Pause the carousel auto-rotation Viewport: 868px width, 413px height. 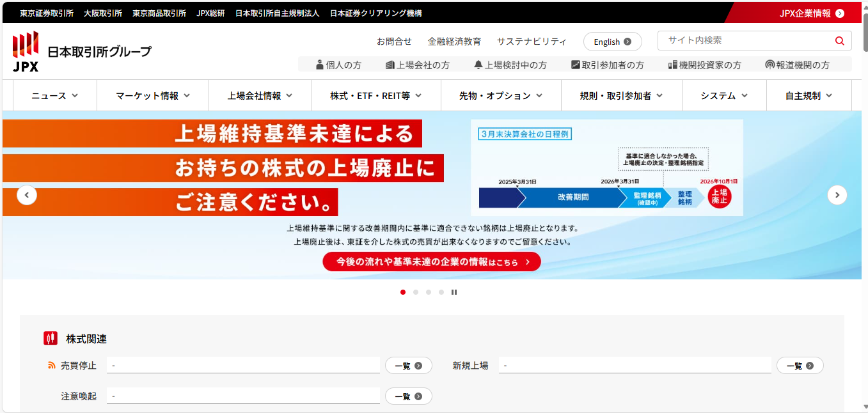point(454,292)
